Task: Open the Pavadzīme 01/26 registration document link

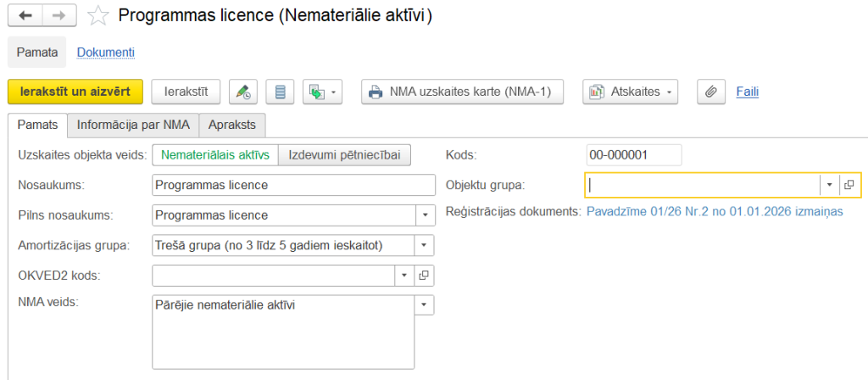Action: point(715,211)
